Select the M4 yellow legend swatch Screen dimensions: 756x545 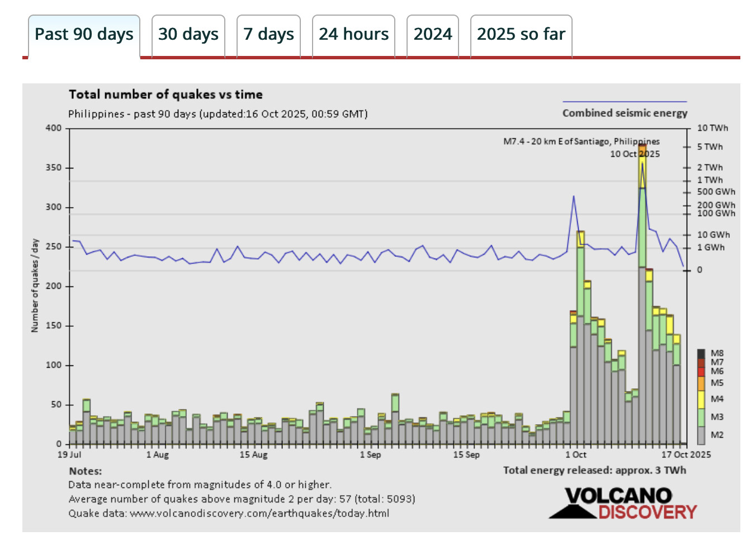(x=701, y=399)
